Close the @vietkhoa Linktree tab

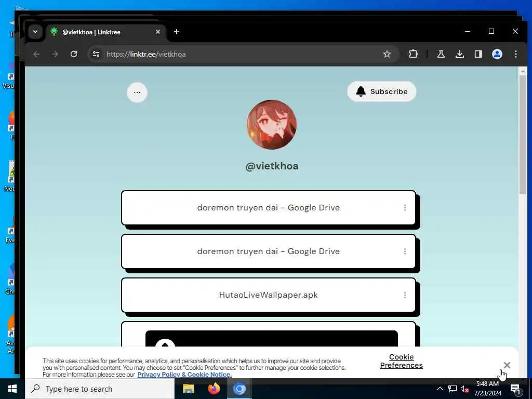coord(158,32)
